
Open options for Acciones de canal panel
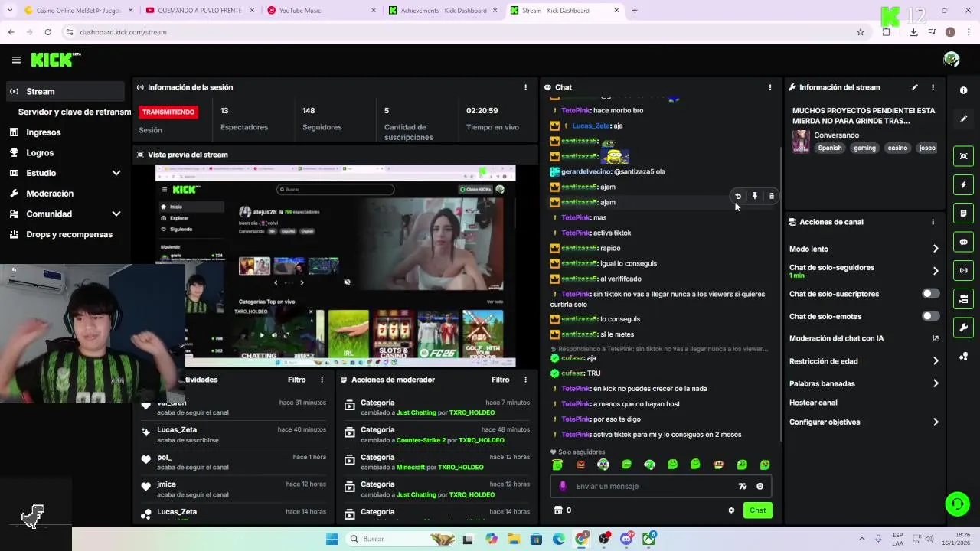pos(933,222)
